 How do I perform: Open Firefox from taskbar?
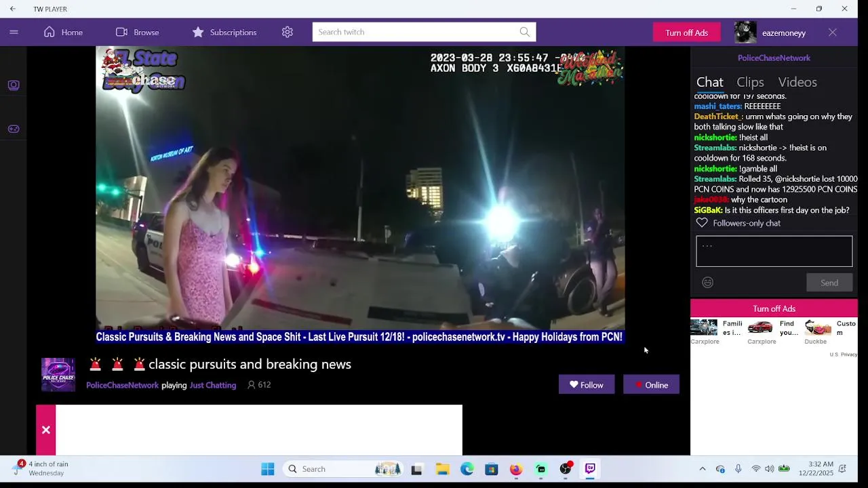516,469
